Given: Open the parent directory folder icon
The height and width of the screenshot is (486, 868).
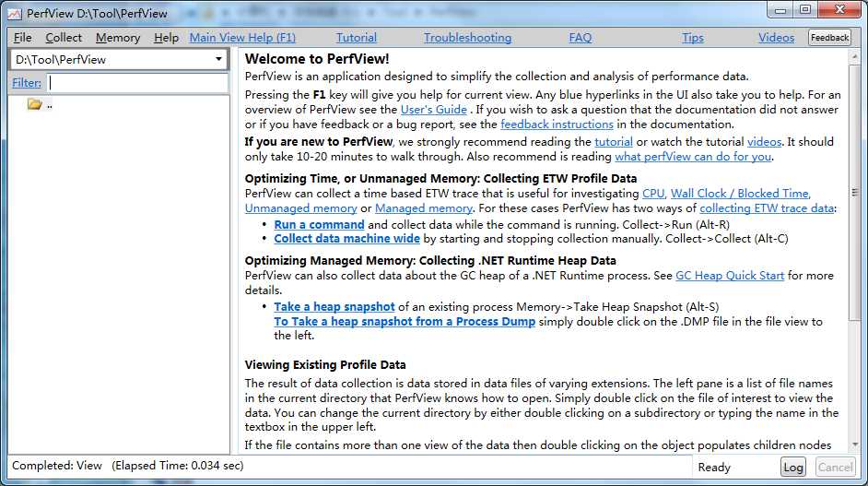Looking at the screenshot, I should click(34, 104).
